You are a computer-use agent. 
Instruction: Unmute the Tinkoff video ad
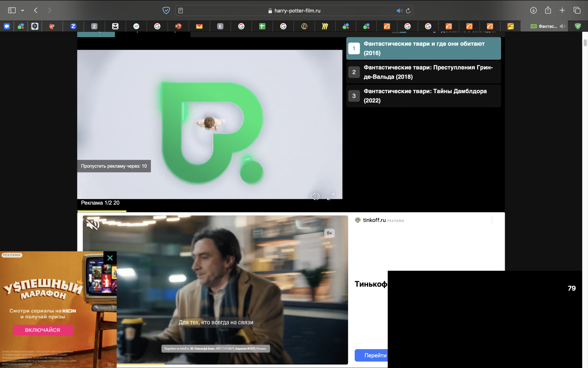[93, 224]
